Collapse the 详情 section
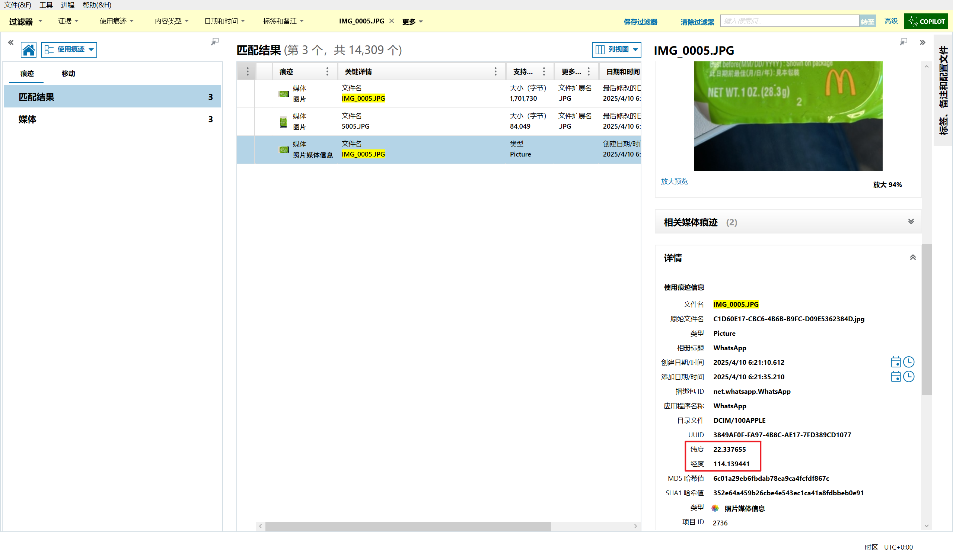Screen dimensions: 953x560 (x=912, y=258)
